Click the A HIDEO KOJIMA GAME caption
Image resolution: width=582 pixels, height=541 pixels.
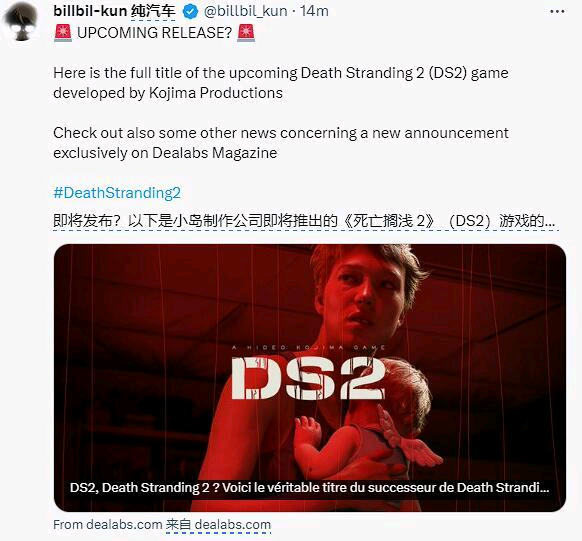point(308,348)
